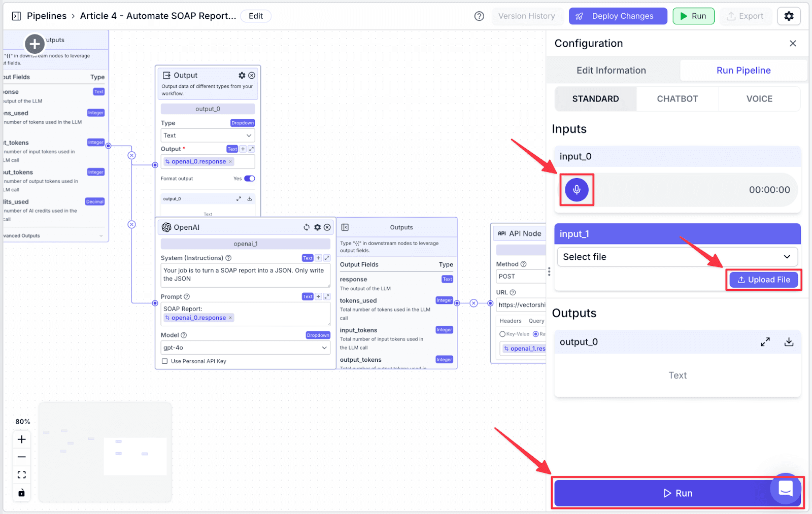812x514 pixels.
Task: Open the Output node settings gear
Action: [x=242, y=75]
